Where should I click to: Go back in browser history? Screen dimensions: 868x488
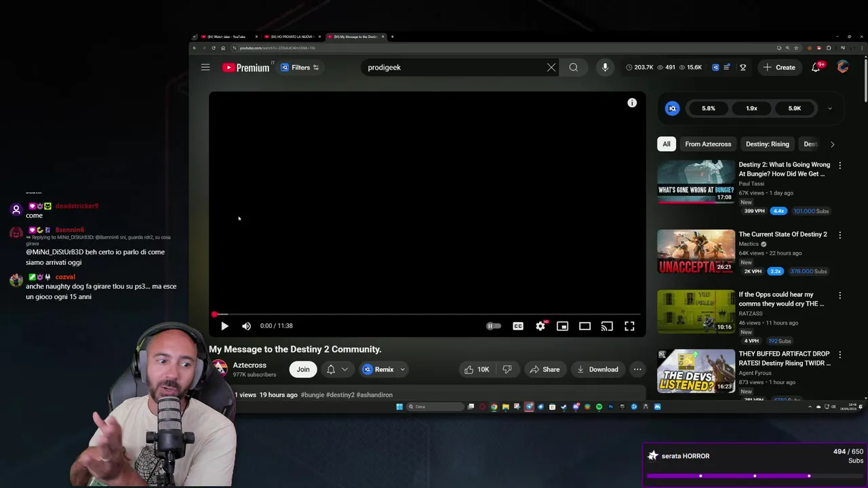195,48
